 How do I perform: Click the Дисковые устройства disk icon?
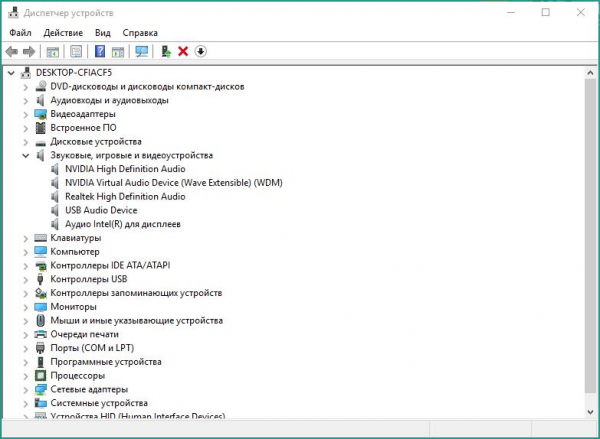click(41, 143)
